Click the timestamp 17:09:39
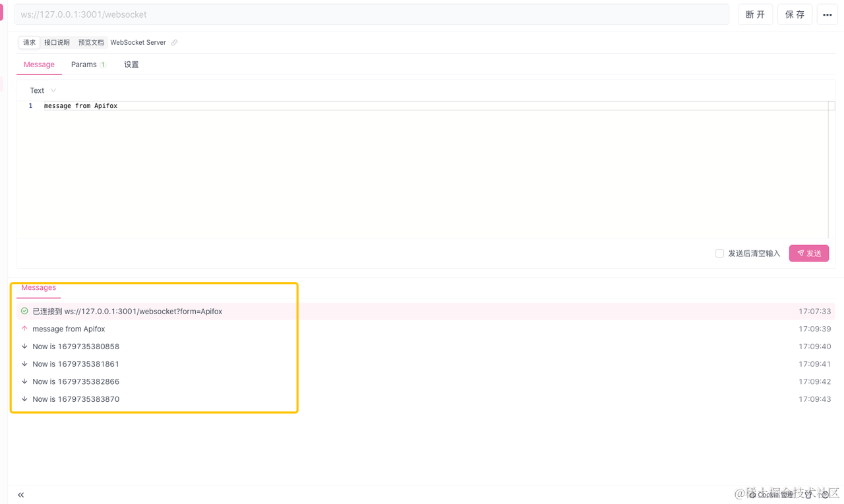Viewport: 844px width, 504px height. [x=814, y=329]
